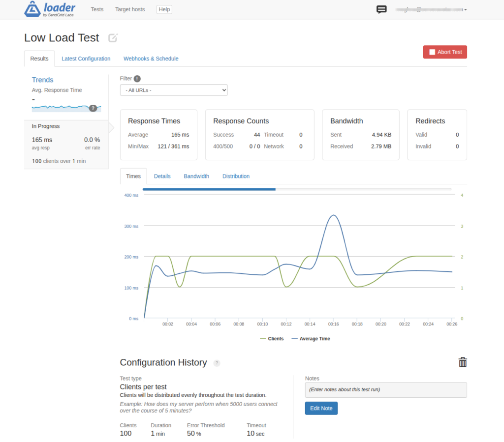
Task: Click the Redirects card heading
Action: pyautogui.click(x=430, y=121)
